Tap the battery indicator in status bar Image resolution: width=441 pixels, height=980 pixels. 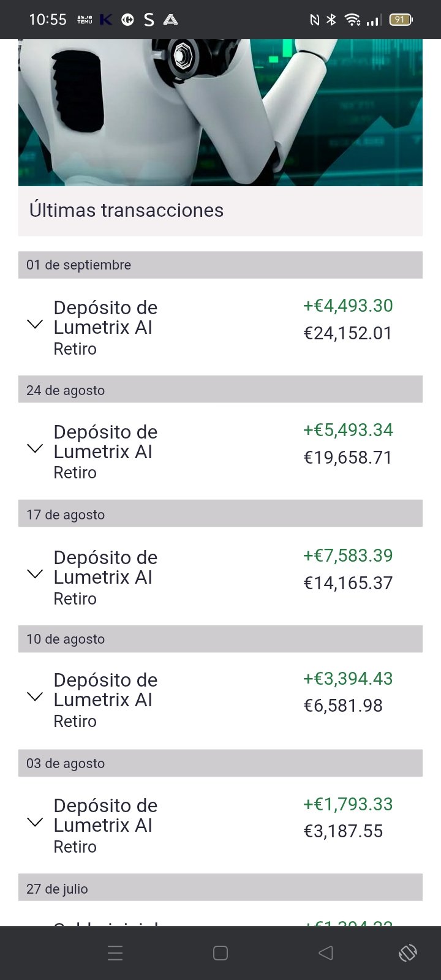coord(401,20)
